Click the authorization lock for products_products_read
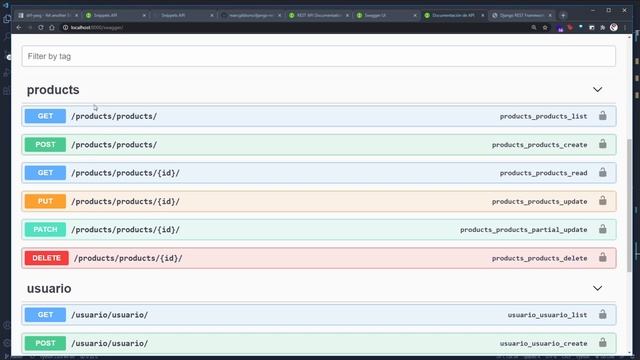Viewport: 640px width, 360px height. 602,173
